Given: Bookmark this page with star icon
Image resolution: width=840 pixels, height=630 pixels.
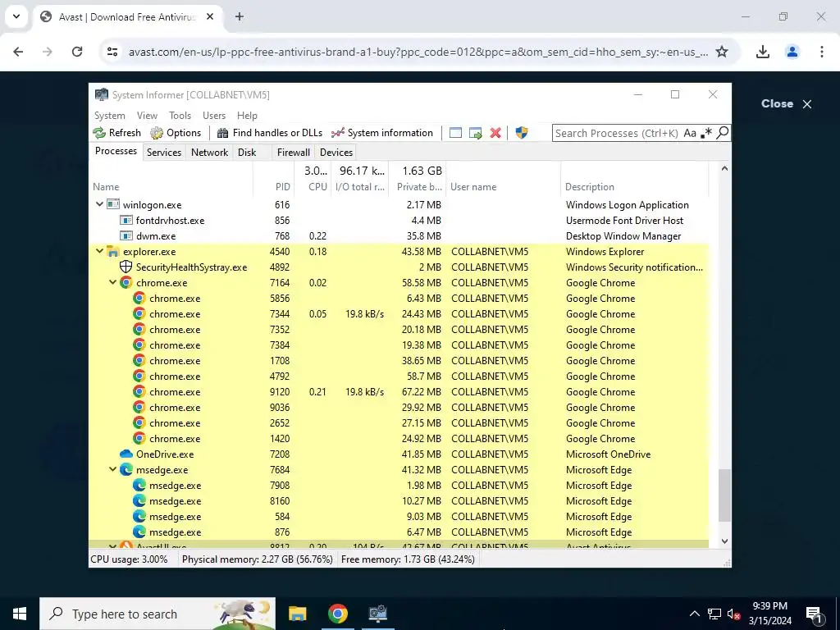Looking at the screenshot, I should (722, 52).
